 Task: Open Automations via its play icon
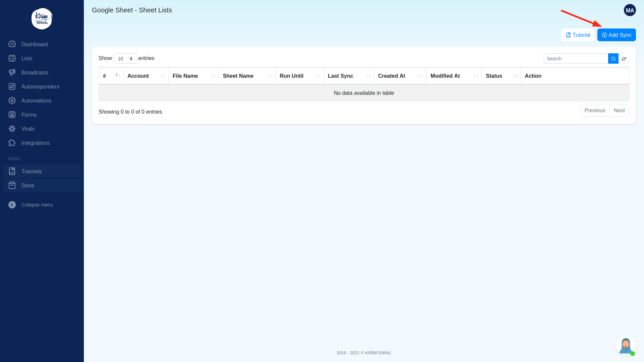point(12,100)
